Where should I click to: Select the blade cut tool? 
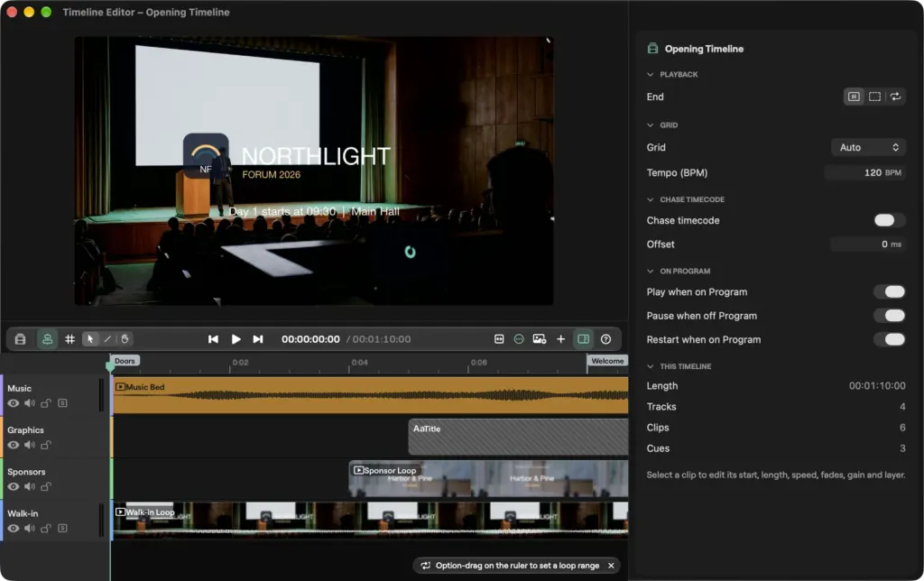[x=107, y=339]
